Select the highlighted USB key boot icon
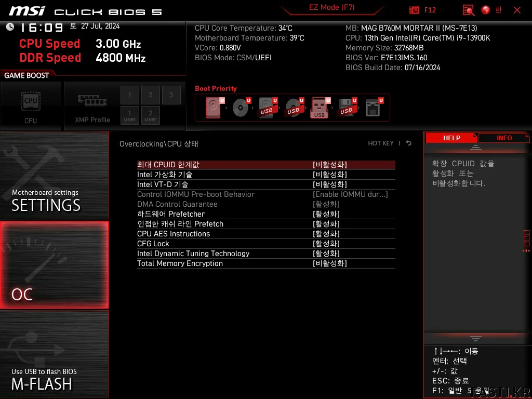This screenshot has height=399, width=532. point(321,108)
